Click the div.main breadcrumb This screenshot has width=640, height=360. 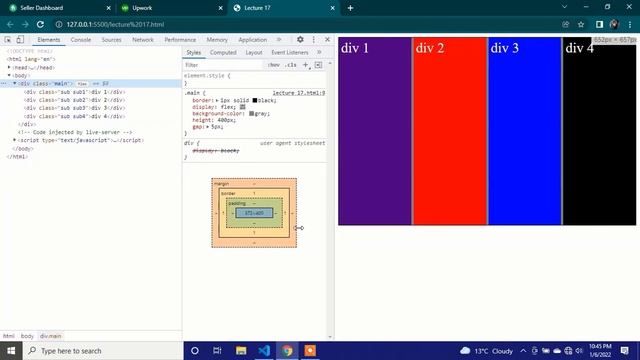click(51, 336)
